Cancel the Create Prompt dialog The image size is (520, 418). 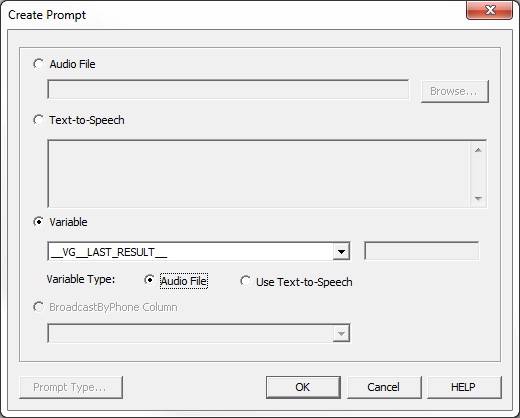(384, 387)
